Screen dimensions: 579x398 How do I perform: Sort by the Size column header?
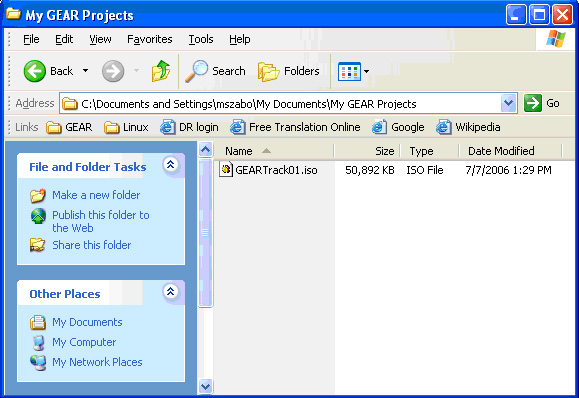367,151
